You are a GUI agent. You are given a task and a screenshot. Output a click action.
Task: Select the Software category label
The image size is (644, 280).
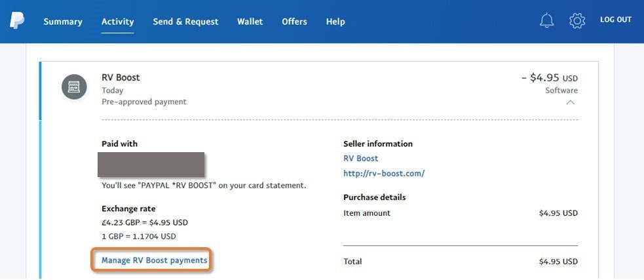tap(561, 90)
